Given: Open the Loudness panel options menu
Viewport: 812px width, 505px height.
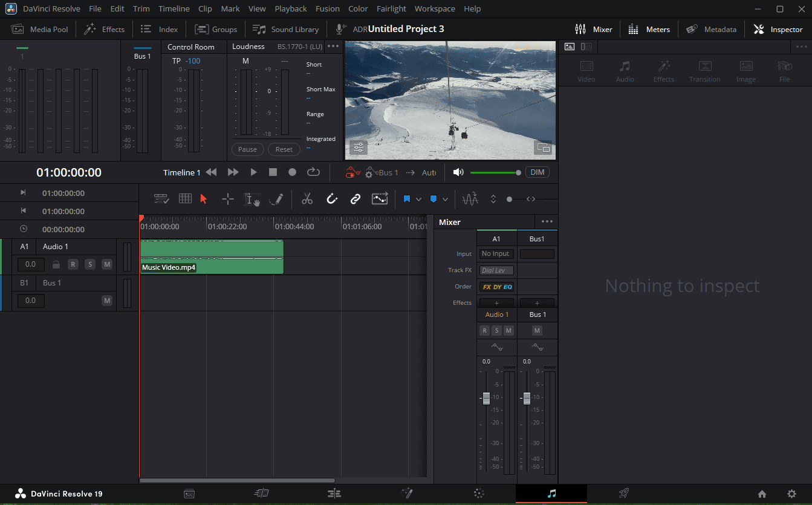Looking at the screenshot, I should point(333,46).
